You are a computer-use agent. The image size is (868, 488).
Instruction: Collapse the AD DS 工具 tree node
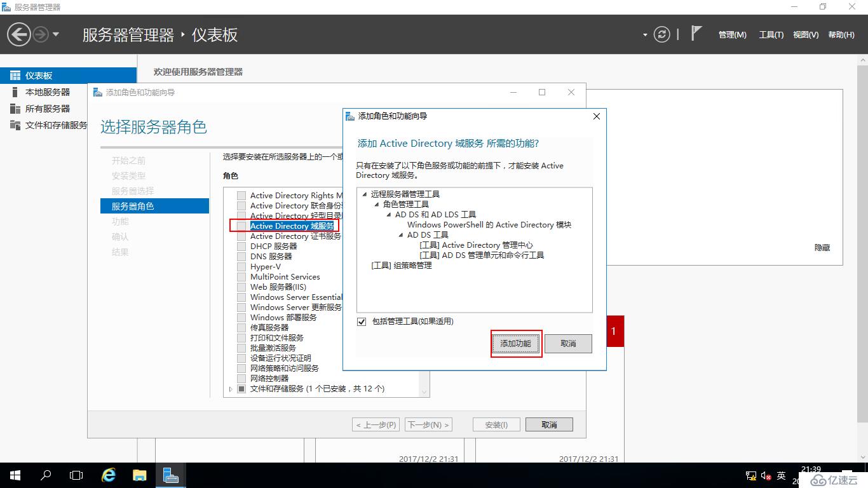[x=400, y=235]
